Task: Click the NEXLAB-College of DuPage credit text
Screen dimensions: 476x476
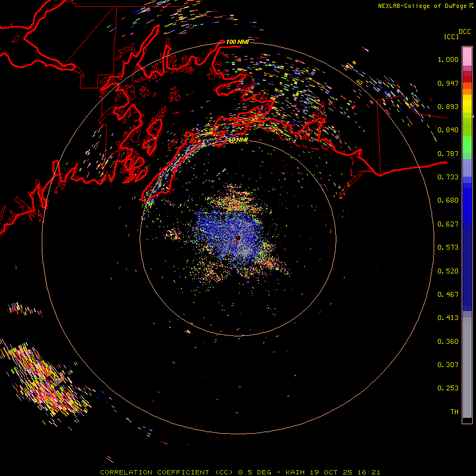Action: 422,6
